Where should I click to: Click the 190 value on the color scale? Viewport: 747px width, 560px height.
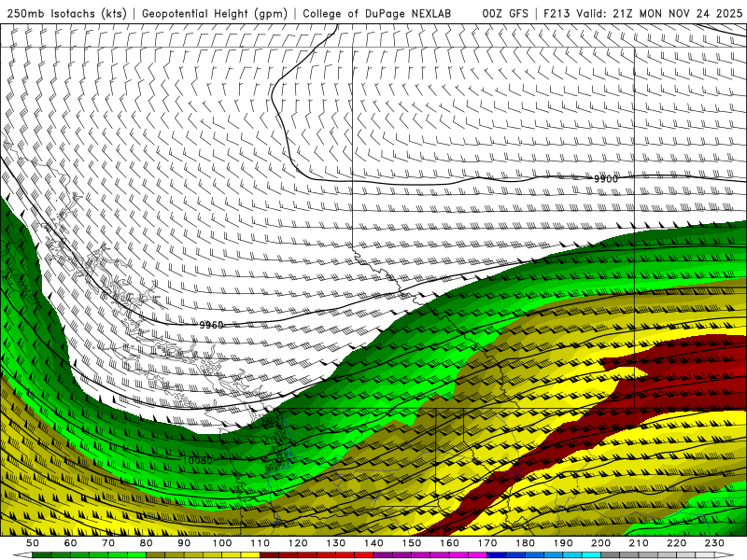563,543
